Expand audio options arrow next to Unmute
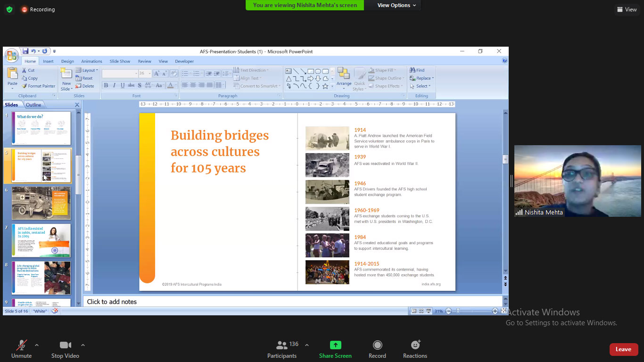The image size is (644, 362). pos(37,345)
